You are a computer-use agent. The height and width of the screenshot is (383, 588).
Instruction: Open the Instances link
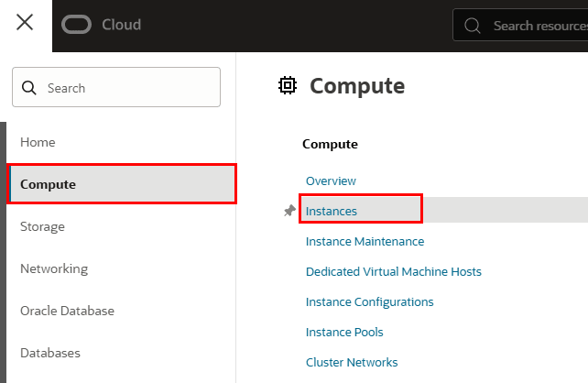click(x=332, y=211)
